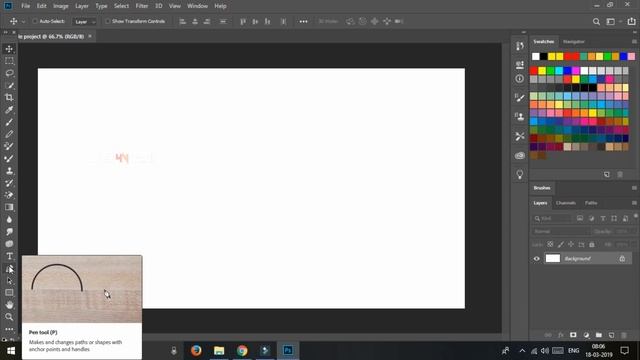Open Firefox from the taskbar

click(196, 350)
